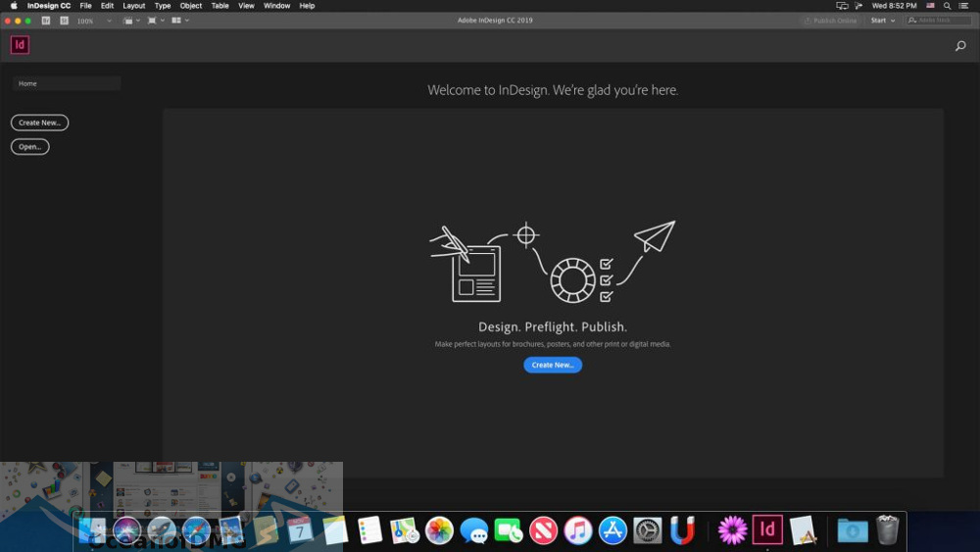Open the Start workspace switcher dropdown
Image resolution: width=980 pixels, height=552 pixels.
[883, 21]
